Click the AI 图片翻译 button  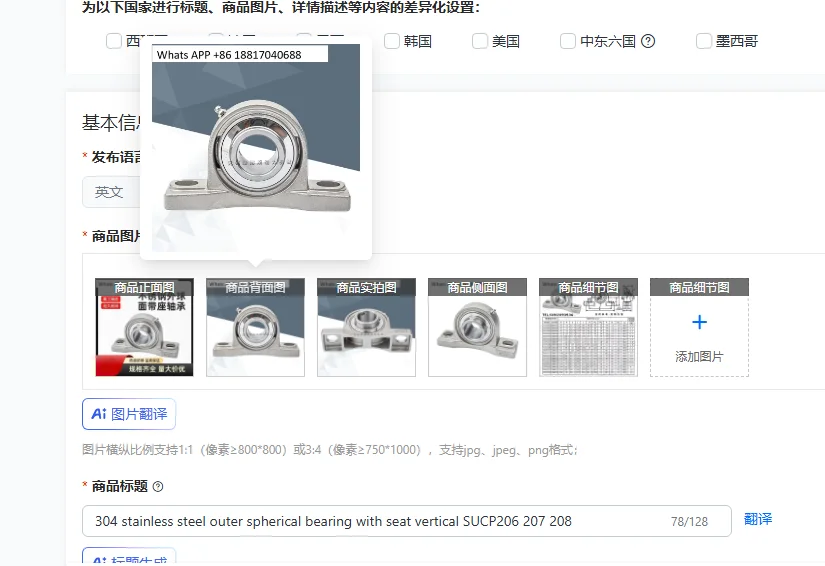129,414
